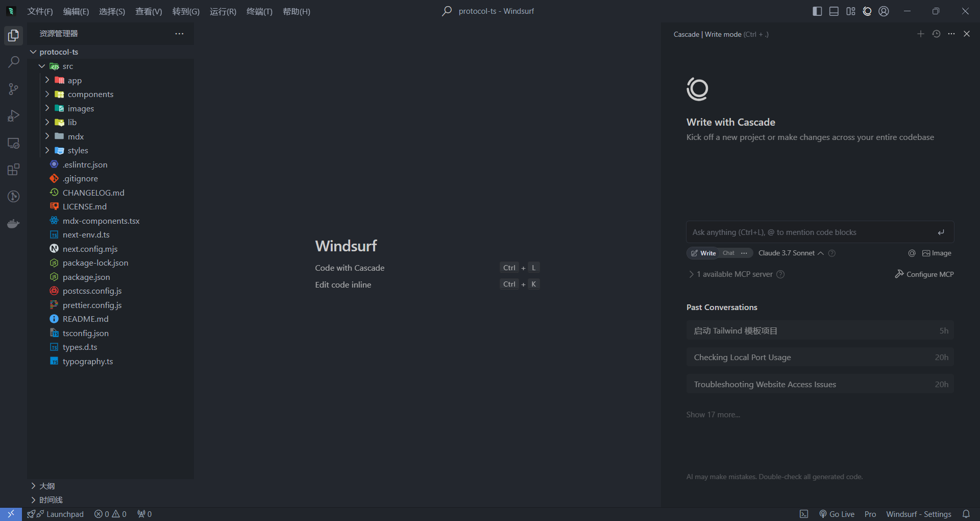
Task: Open the Remote Explorer view icon
Action: tap(13, 143)
